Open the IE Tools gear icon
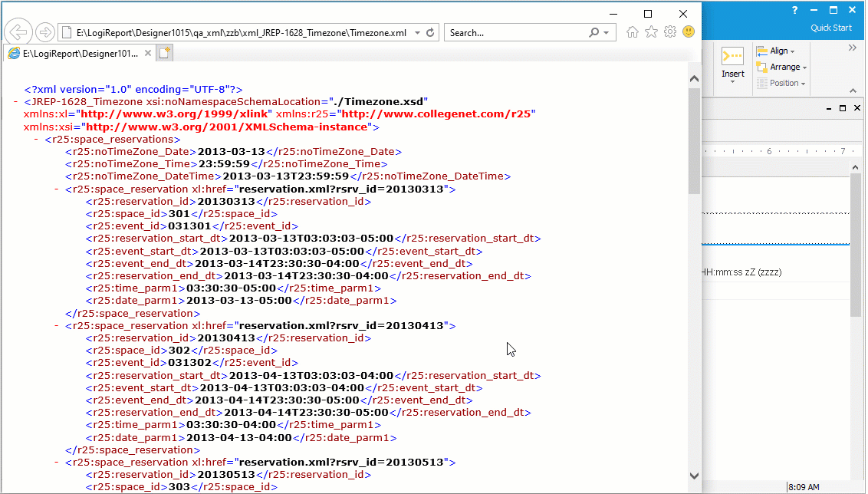The height and width of the screenshot is (494, 868). point(669,32)
